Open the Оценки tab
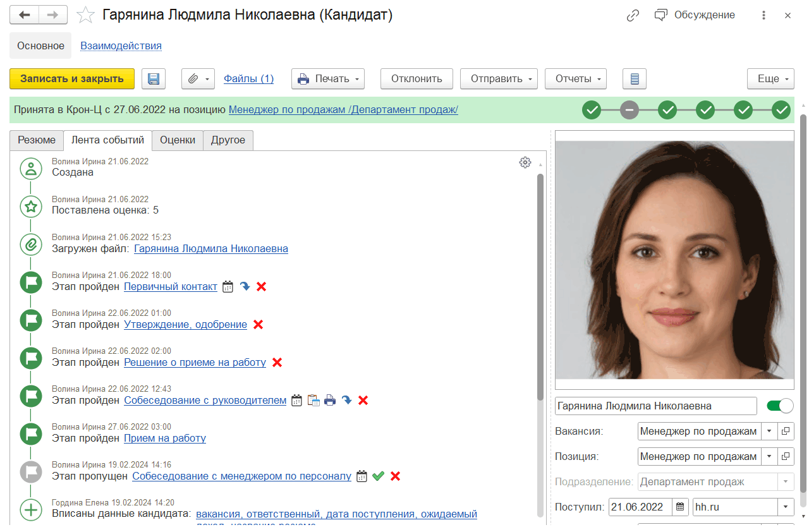The height and width of the screenshot is (532, 809). point(178,140)
